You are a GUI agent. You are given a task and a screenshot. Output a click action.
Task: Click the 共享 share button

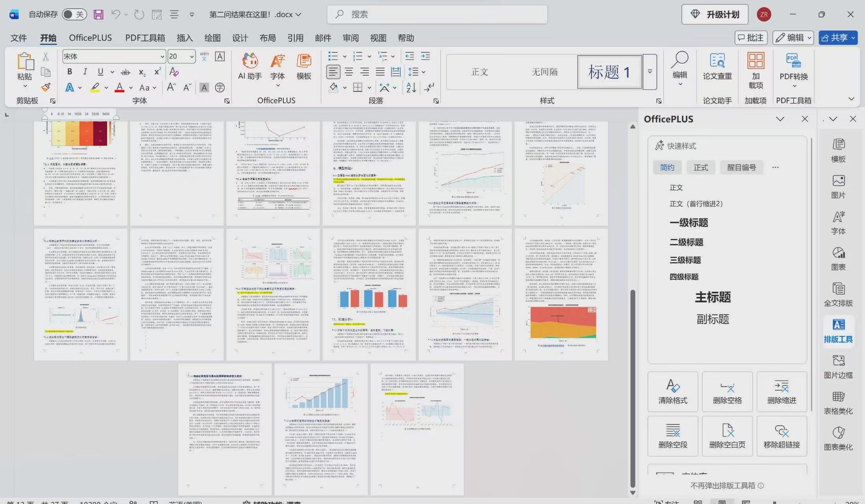pyautogui.click(x=838, y=38)
